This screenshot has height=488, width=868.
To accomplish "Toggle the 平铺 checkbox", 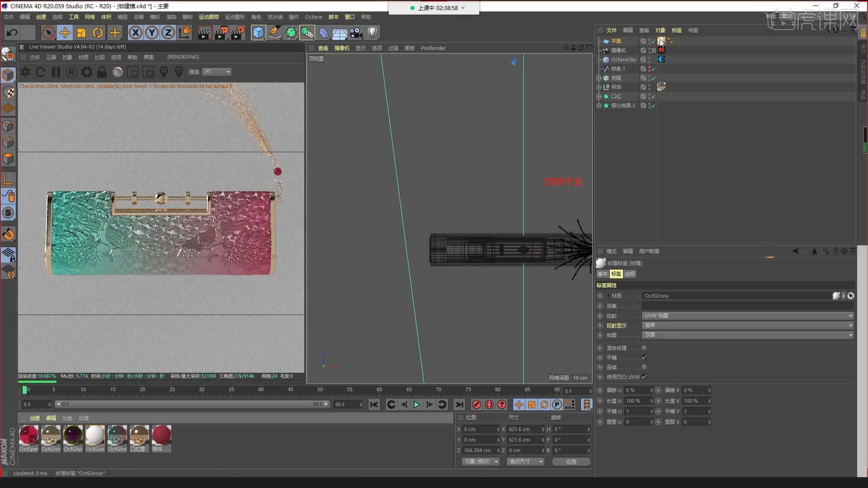I will (x=644, y=357).
